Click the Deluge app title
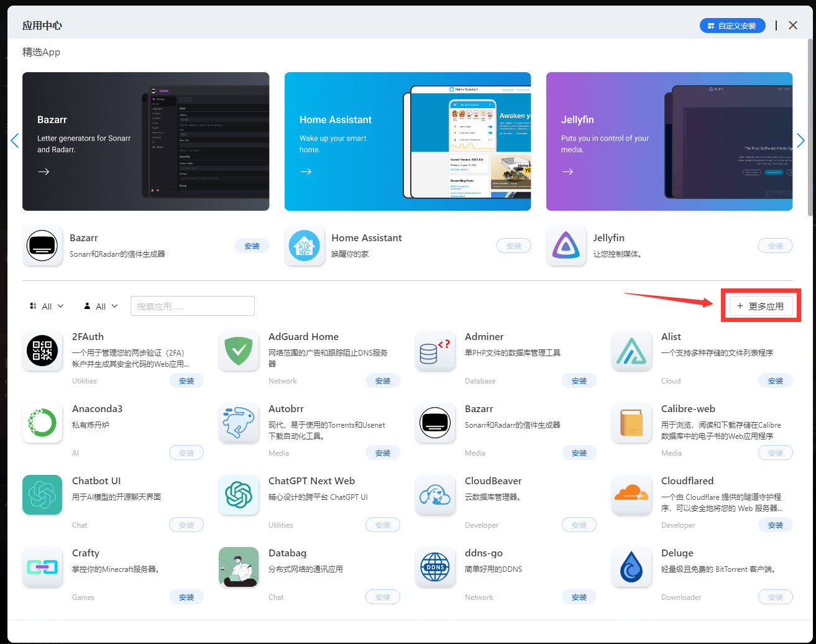The image size is (816, 644). coord(677,553)
